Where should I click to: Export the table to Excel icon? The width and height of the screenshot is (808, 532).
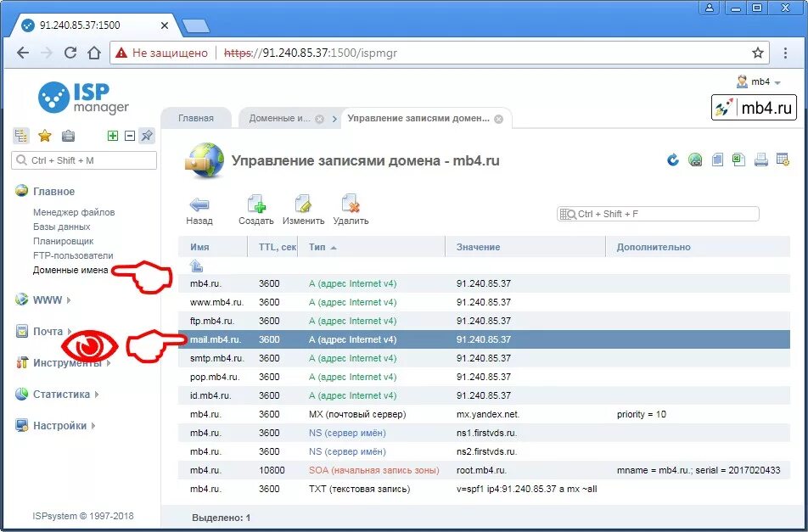739,160
